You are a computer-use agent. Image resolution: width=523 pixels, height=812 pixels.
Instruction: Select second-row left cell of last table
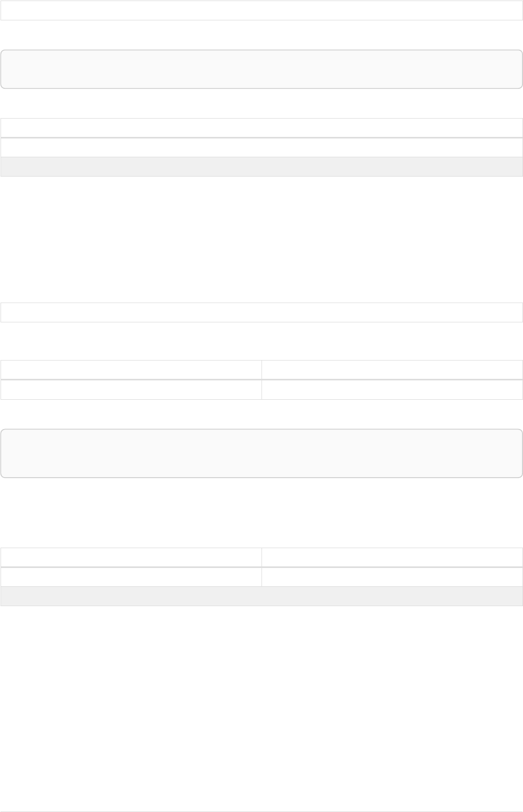[131, 577]
